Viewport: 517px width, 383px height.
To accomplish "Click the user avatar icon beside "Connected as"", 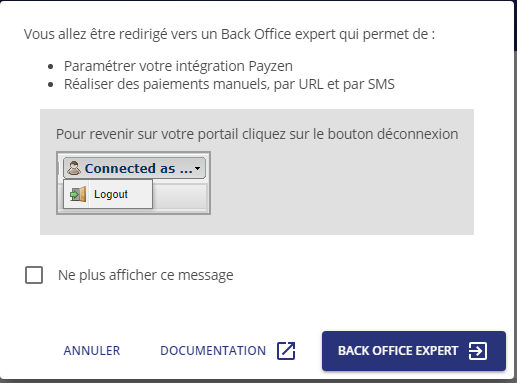I will pos(74,168).
